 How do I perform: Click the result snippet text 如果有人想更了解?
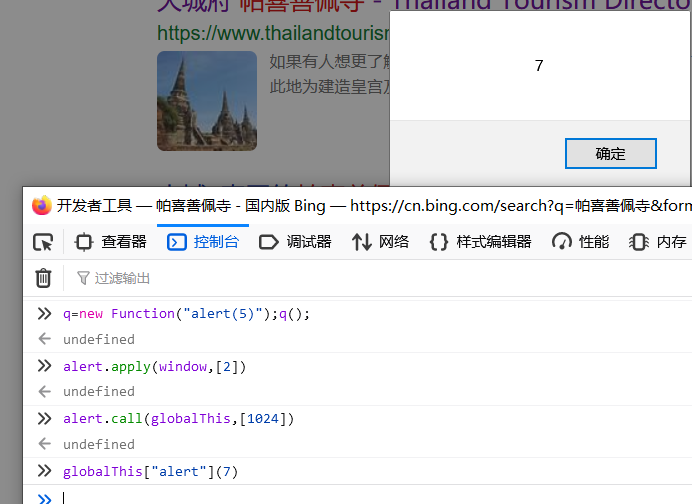pos(330,61)
